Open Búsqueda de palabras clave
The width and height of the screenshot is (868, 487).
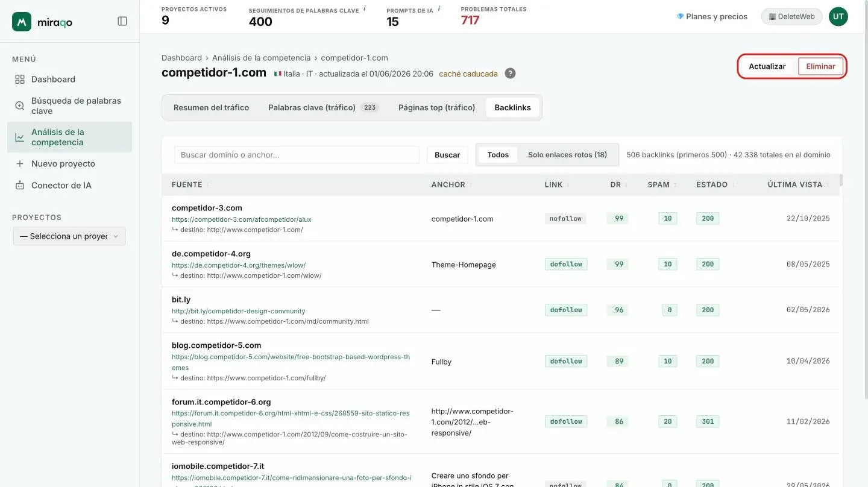click(x=69, y=105)
